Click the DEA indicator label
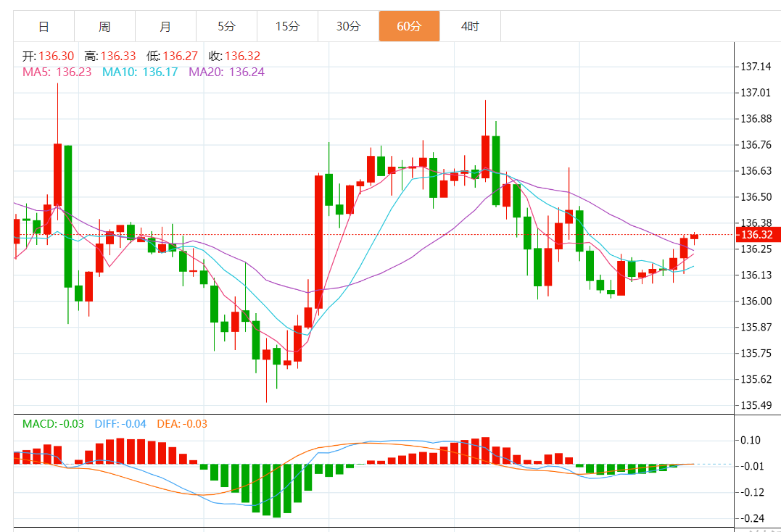The height and width of the screenshot is (532, 781). (182, 423)
